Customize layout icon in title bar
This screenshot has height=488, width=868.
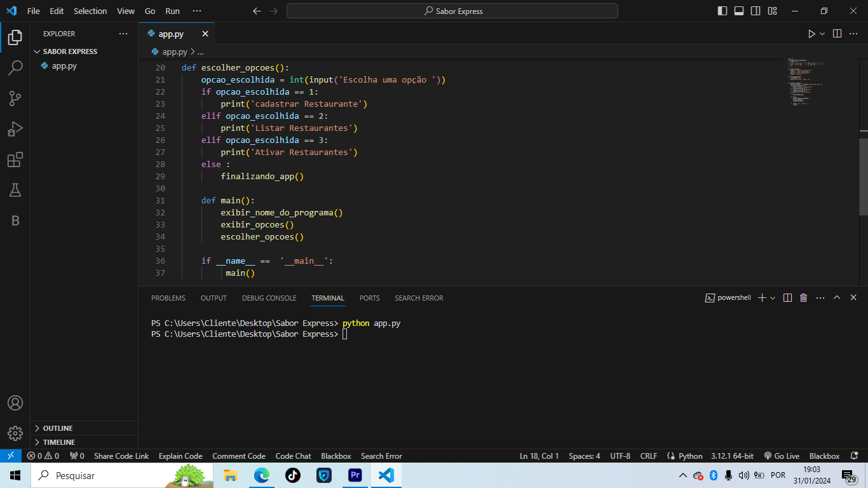pyautogui.click(x=772, y=11)
